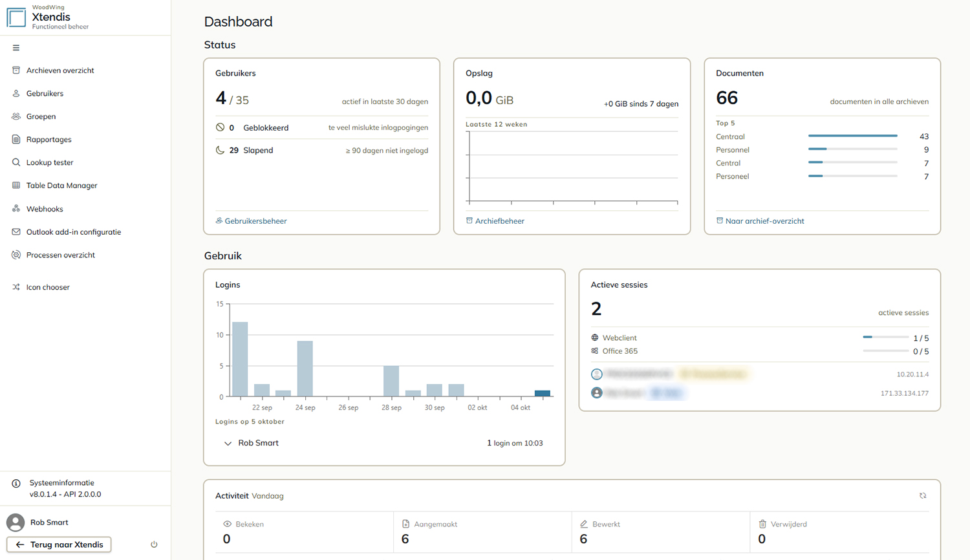Click the Groepen icon in sidebar
Screen dimensions: 970x560
[x=16, y=116]
